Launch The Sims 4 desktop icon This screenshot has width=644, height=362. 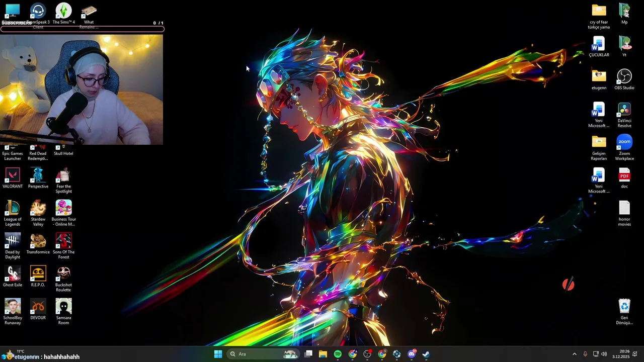tap(63, 11)
